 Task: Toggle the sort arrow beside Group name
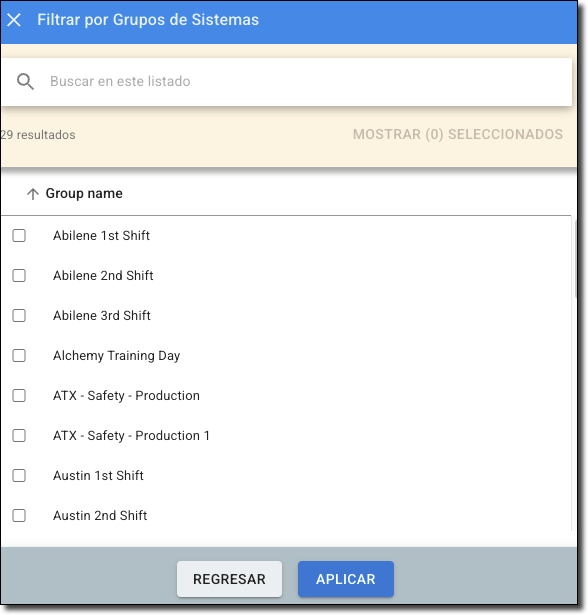coord(33,194)
